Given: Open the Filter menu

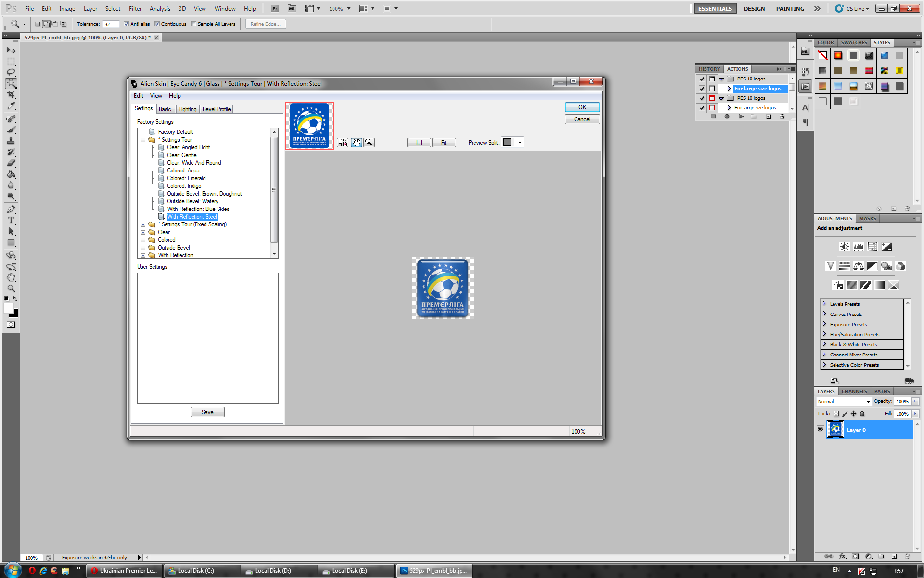Looking at the screenshot, I should 135,9.
